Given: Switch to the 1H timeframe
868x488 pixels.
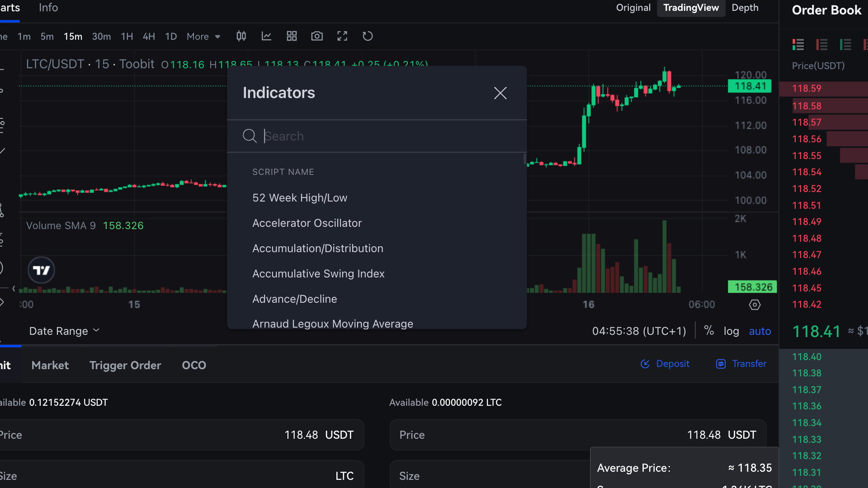Looking at the screenshot, I should coord(127,37).
